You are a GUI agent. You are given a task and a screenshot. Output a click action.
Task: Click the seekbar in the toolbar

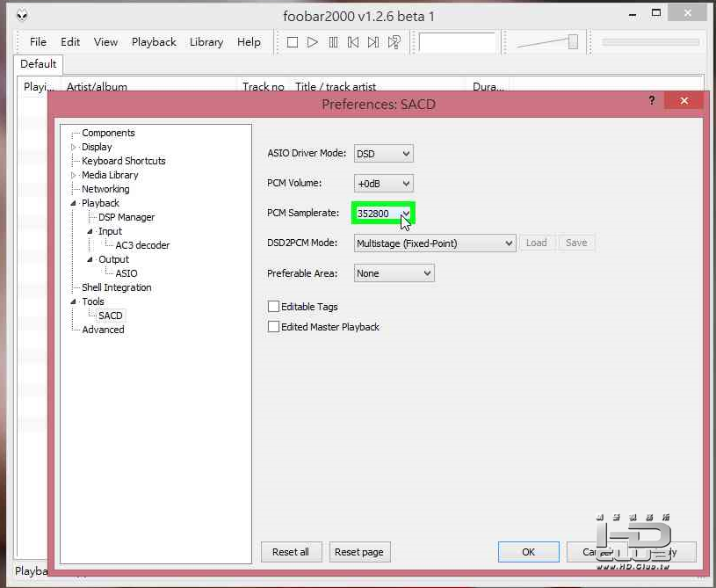click(x=650, y=42)
